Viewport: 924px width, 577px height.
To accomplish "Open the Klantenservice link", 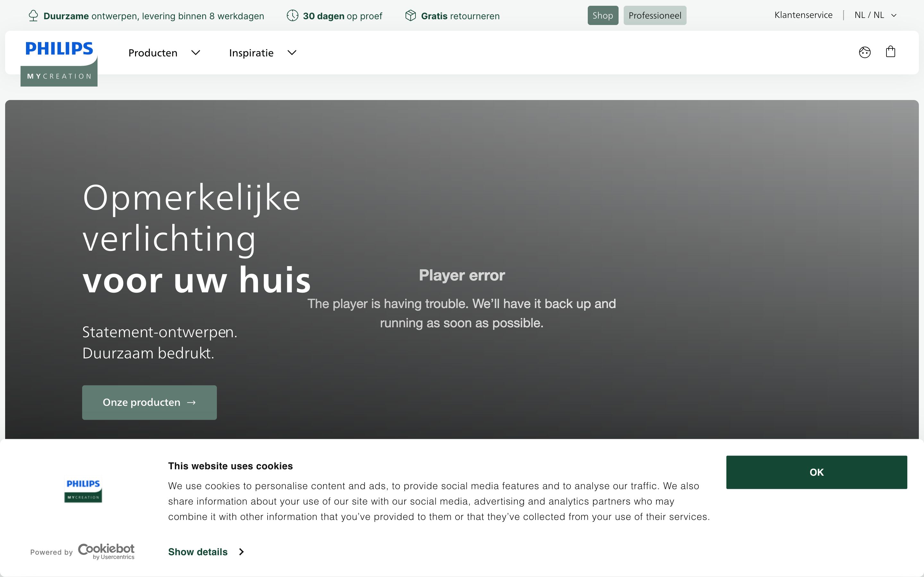I will pos(803,15).
